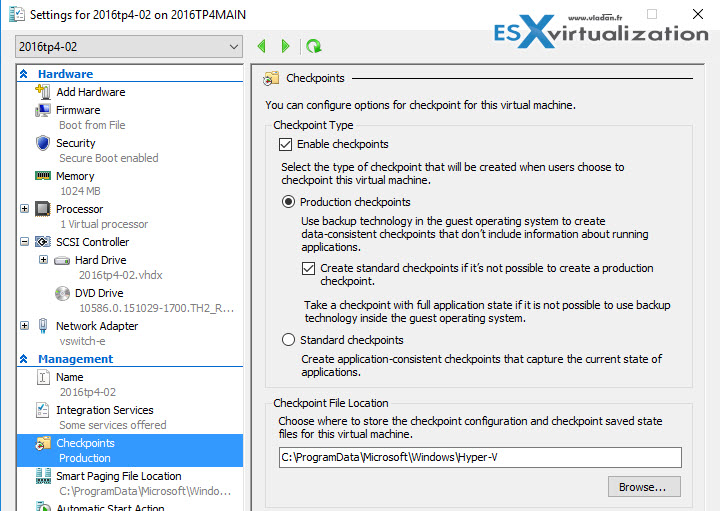
Task: Click the Management section header
Action: (x=75, y=359)
